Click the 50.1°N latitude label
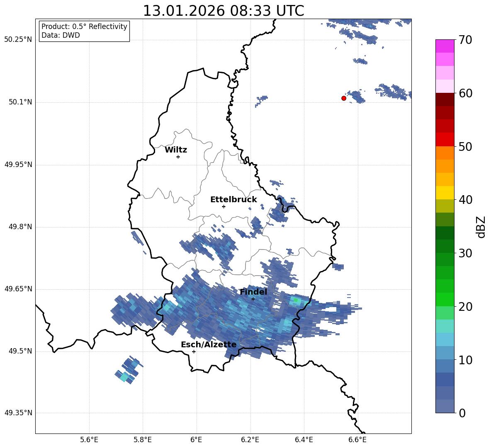The width and height of the screenshot is (491, 448). tap(20, 102)
